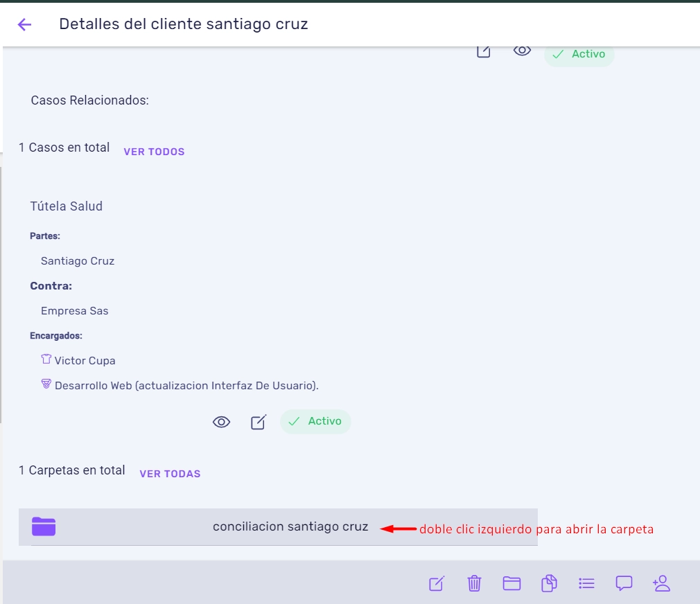Select assignee Victor Cupa
700x604 pixels.
85,360
